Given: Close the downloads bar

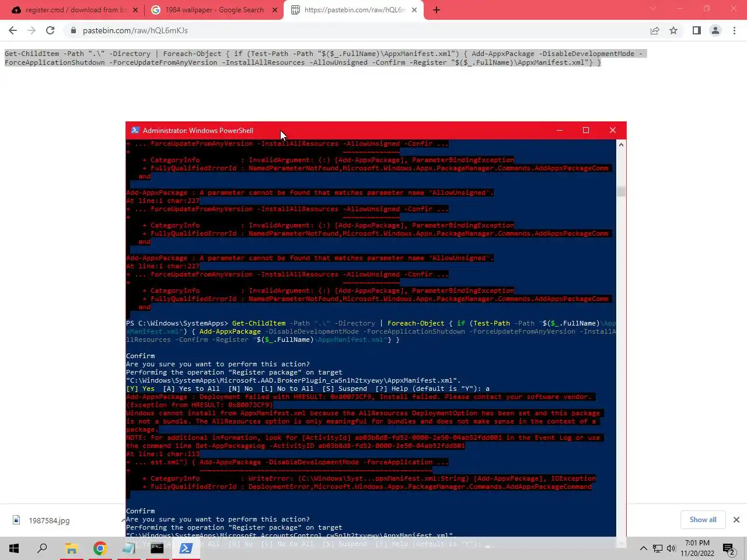Looking at the screenshot, I should coord(736,520).
